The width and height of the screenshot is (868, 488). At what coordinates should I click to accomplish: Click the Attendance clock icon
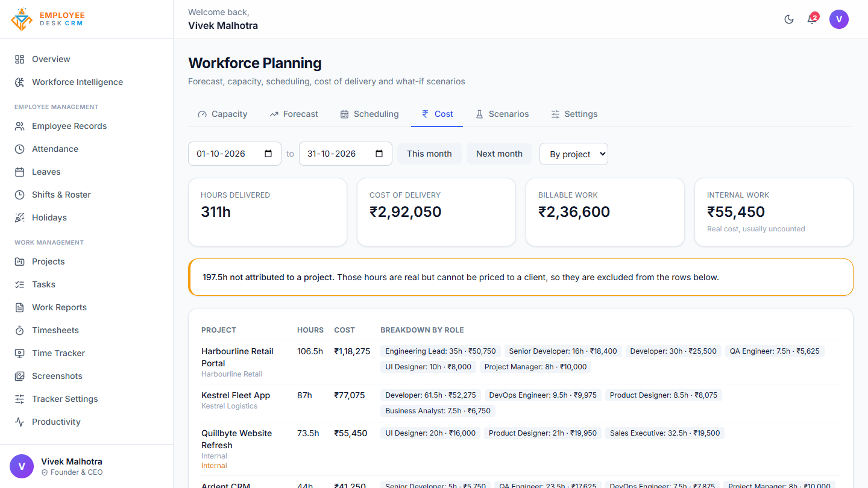point(20,149)
